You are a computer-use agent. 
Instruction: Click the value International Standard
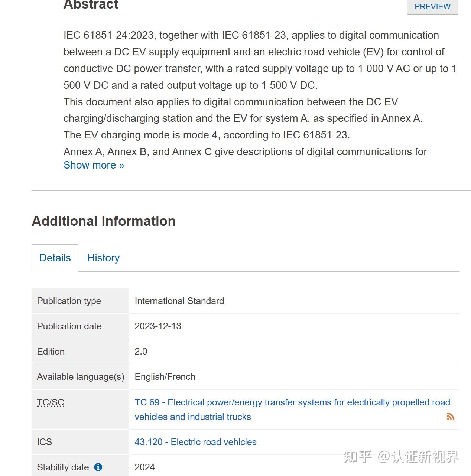[x=179, y=301]
